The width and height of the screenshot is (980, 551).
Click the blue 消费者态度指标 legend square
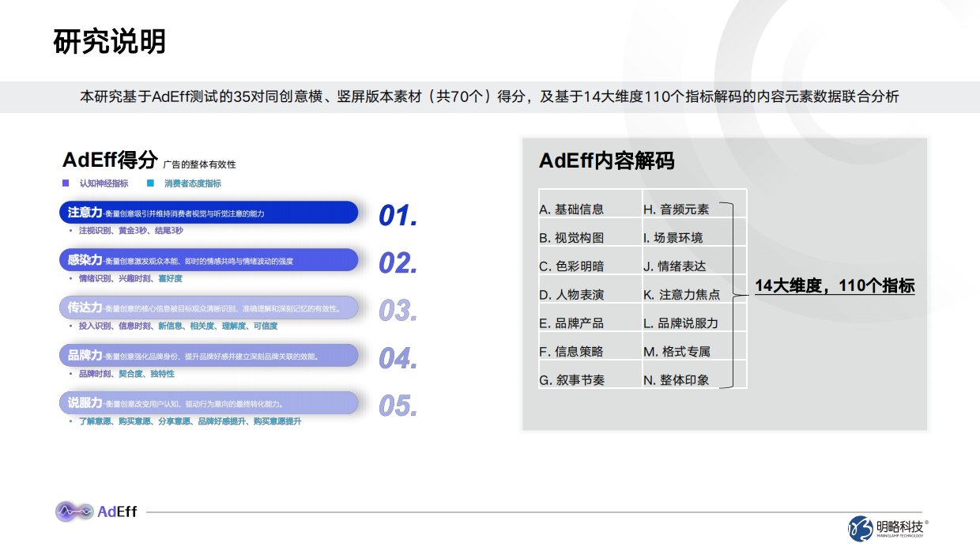150,183
